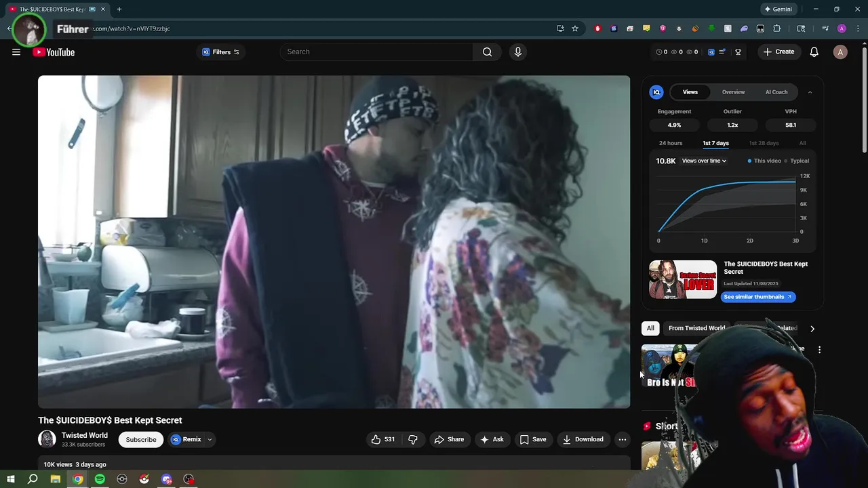
Task: Open Spotify from the taskbar
Action: [100, 479]
